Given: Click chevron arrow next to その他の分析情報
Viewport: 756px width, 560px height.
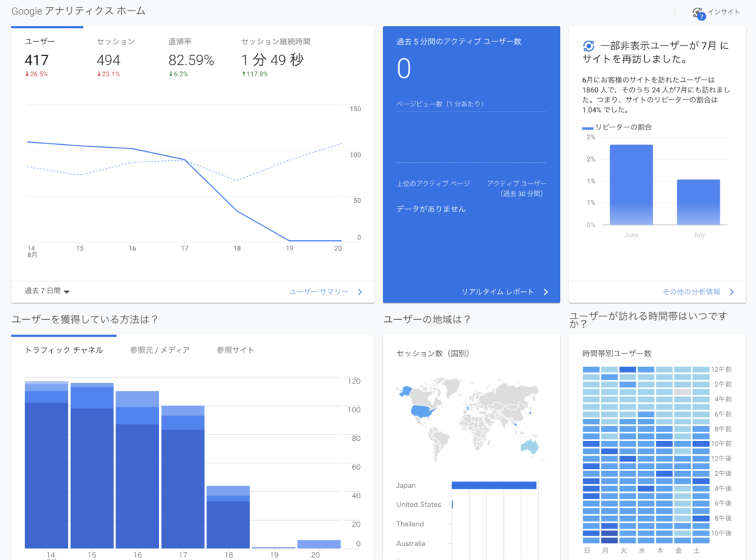Looking at the screenshot, I should 731,292.
